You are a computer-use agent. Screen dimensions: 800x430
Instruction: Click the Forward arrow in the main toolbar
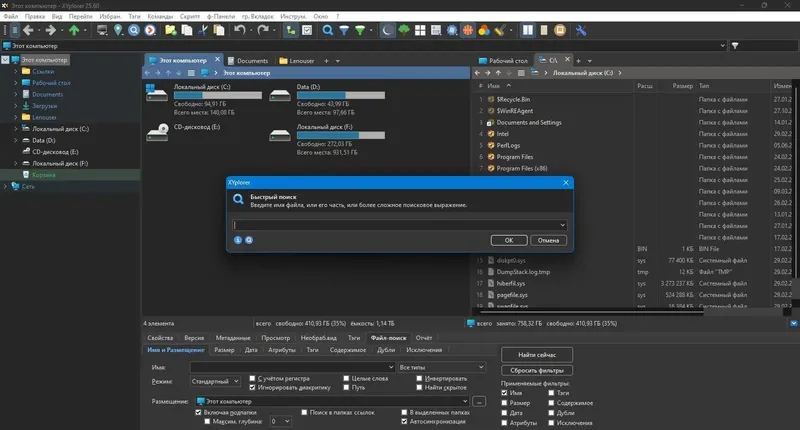click(x=50, y=31)
